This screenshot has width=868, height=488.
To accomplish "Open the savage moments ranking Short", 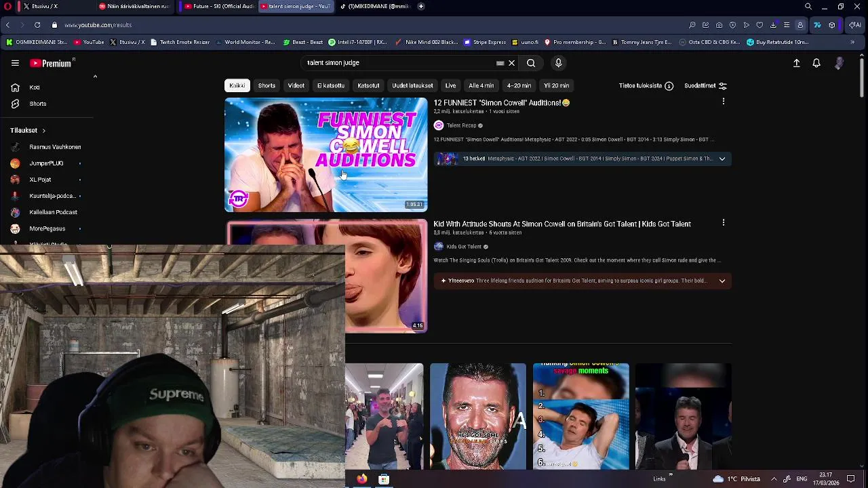I will click(x=581, y=416).
